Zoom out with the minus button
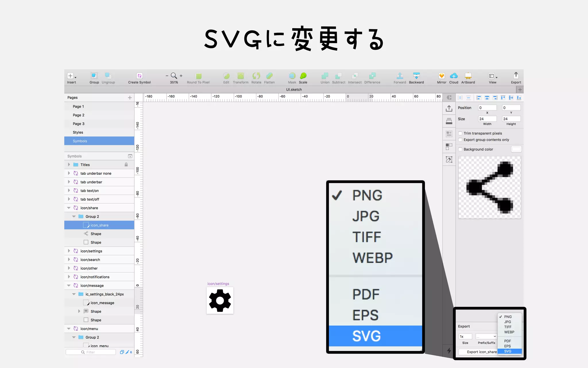The width and height of the screenshot is (588, 368). tap(167, 76)
